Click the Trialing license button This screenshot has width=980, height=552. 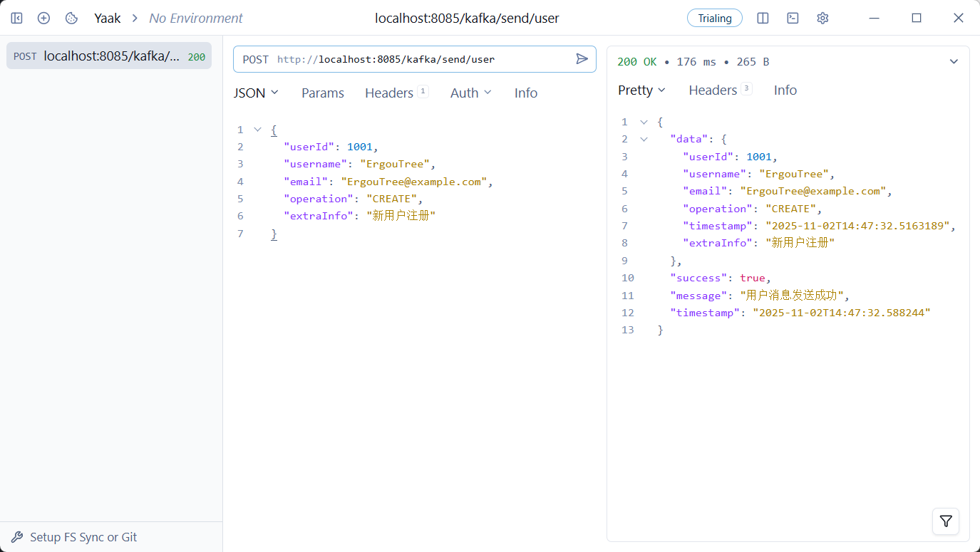[x=714, y=18]
